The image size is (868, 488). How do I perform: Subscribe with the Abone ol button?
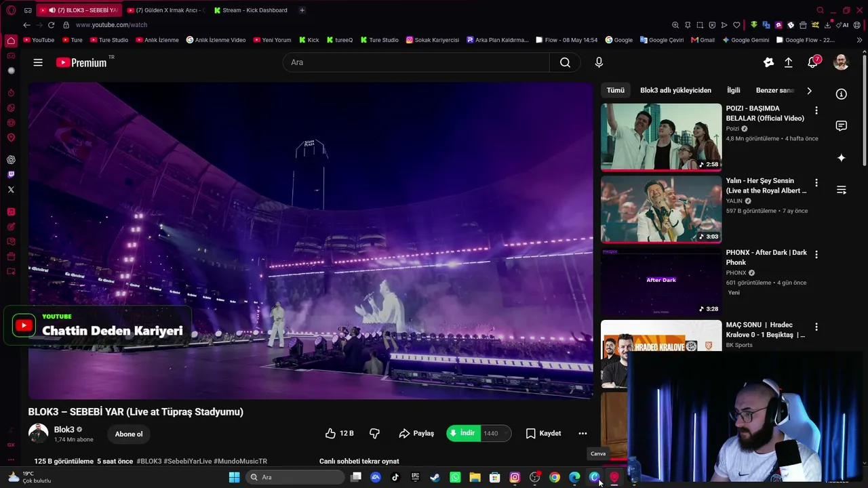(x=129, y=434)
